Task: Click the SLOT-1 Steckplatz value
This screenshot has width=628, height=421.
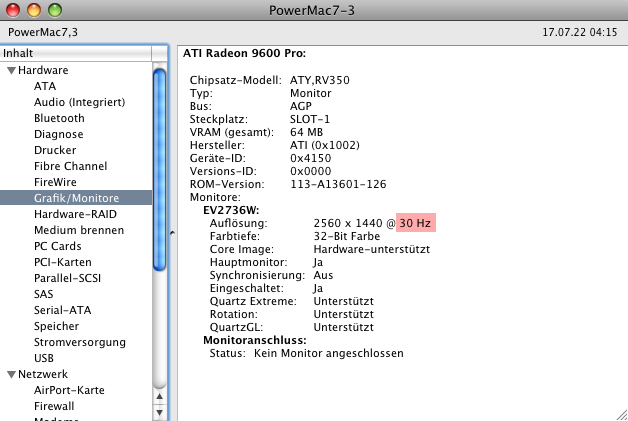Action: [310, 119]
